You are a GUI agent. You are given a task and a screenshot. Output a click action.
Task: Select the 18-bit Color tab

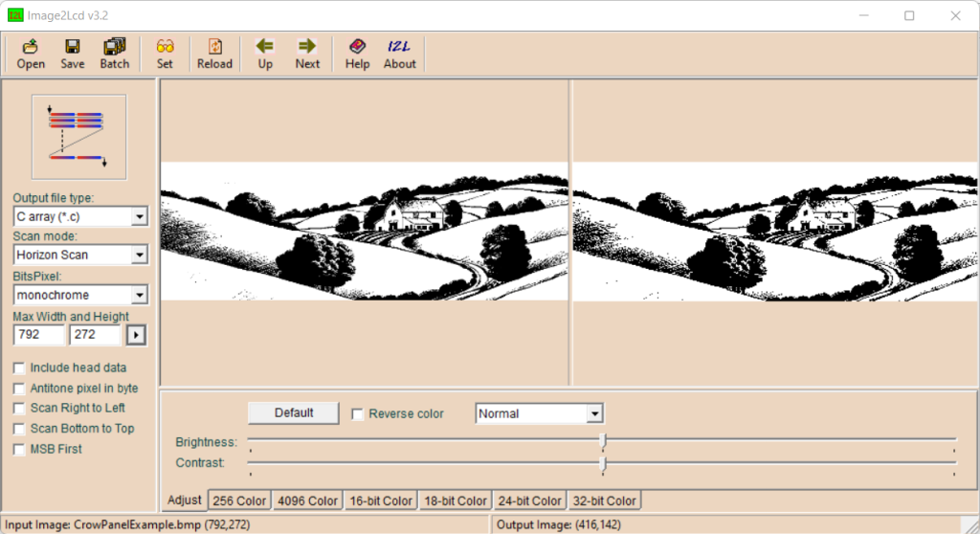(455, 501)
